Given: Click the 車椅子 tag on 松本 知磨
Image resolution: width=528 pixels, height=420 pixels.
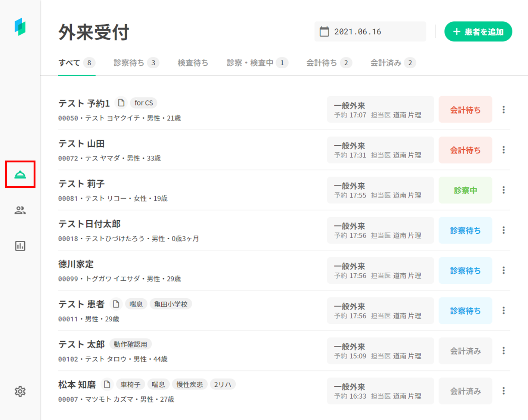Looking at the screenshot, I should click(x=130, y=384).
